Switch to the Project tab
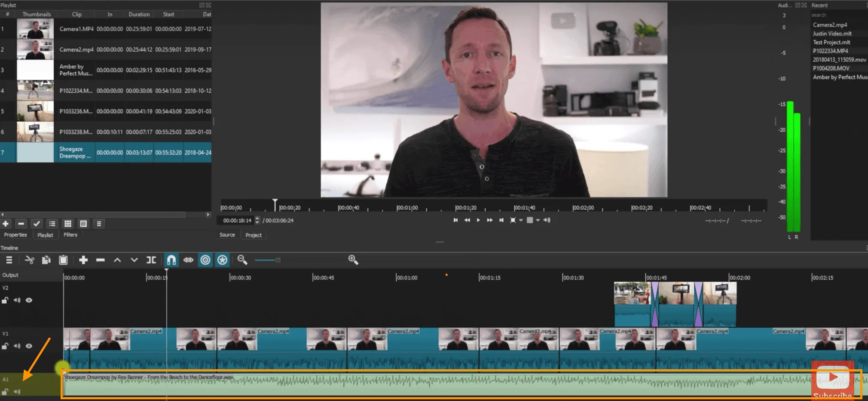The width and height of the screenshot is (868, 401). [254, 235]
